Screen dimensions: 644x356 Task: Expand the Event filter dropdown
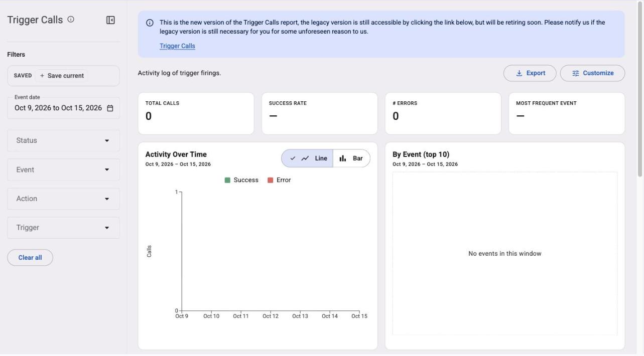point(63,169)
